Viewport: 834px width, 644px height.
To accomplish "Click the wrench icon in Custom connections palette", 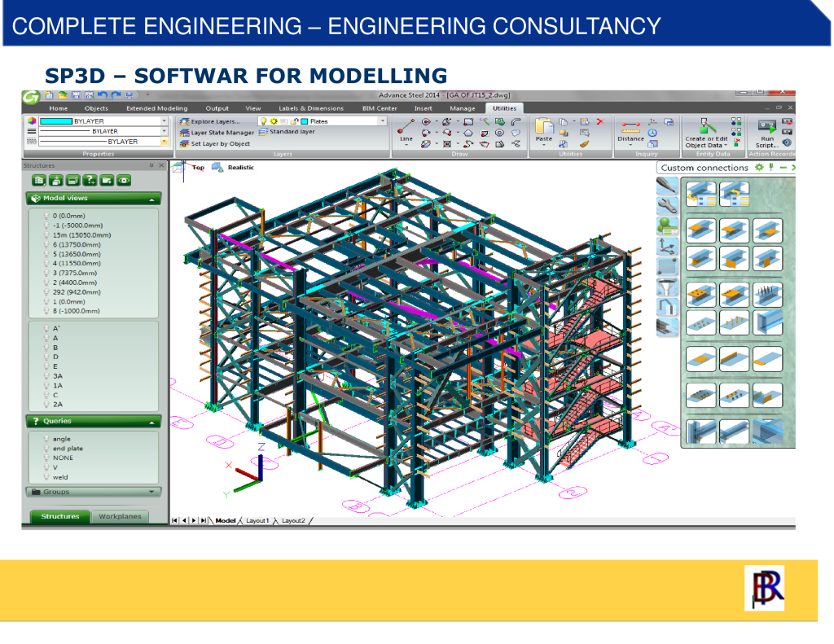I will (x=667, y=204).
